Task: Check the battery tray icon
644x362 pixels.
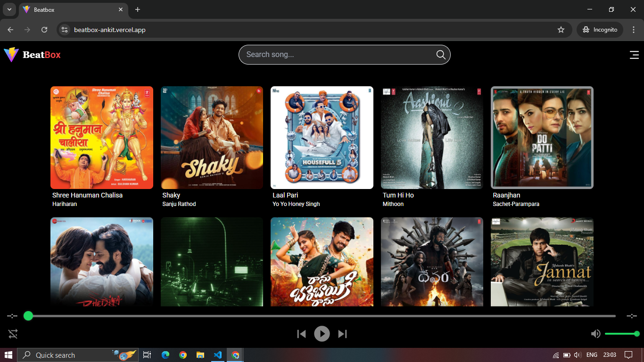Action: 567,355
